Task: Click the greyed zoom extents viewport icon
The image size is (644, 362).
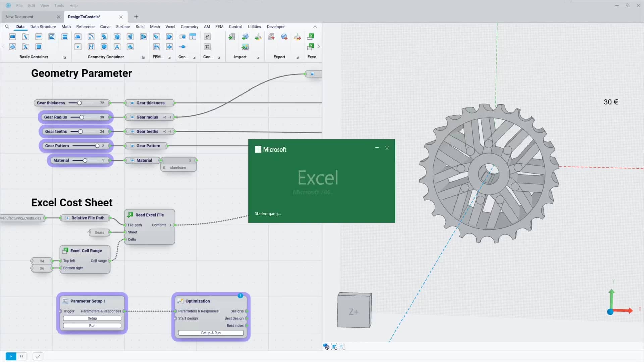Action: 342,347
